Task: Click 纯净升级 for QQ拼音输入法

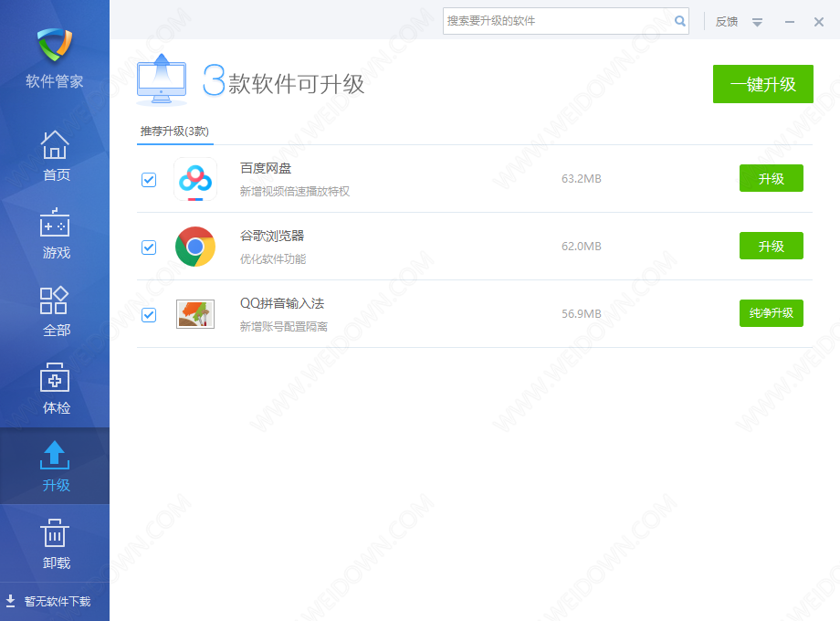Action: point(771,313)
